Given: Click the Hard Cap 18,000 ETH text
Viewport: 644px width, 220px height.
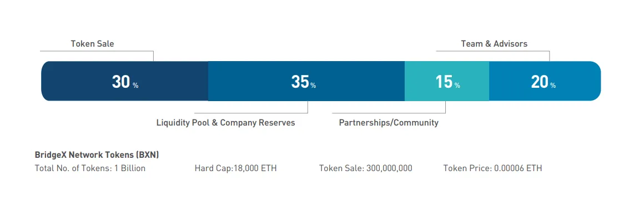Looking at the screenshot, I should pyautogui.click(x=236, y=168).
